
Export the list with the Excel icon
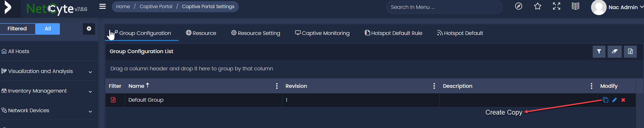point(630,52)
